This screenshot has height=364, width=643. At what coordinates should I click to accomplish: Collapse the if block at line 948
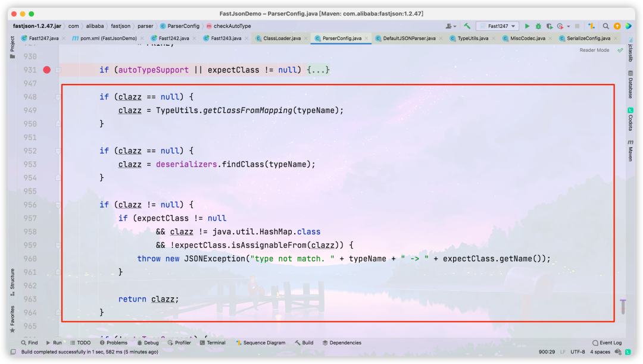coord(58,97)
